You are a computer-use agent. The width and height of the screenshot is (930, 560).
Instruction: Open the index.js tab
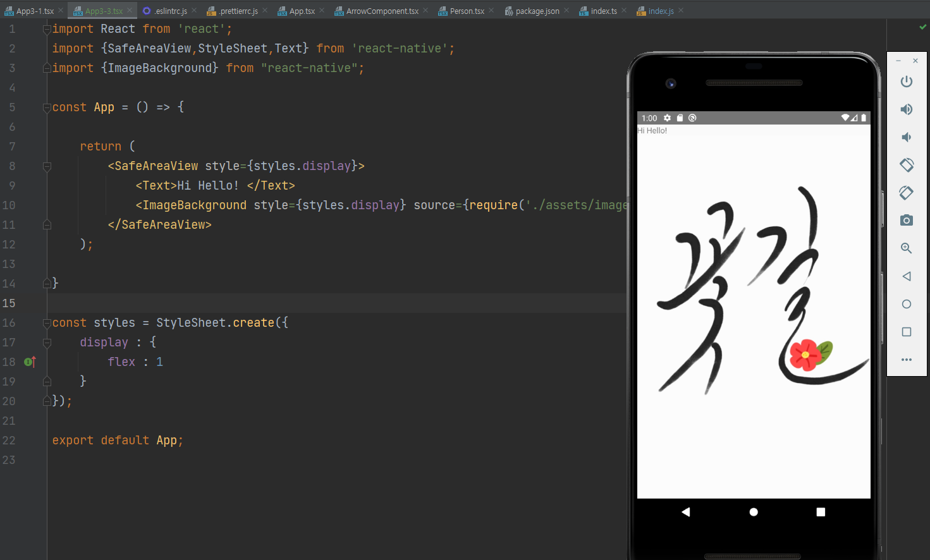[x=661, y=11]
